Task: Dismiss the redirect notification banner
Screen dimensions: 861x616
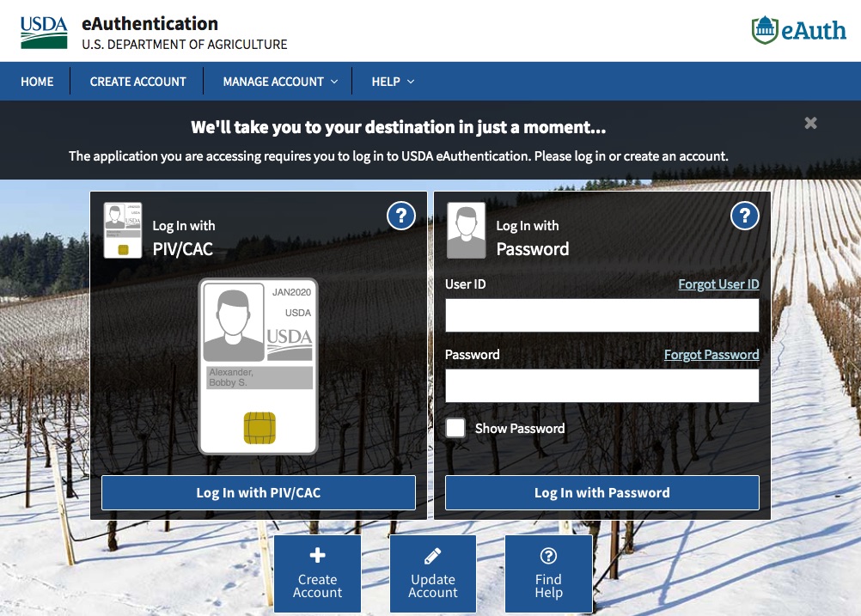Action: click(810, 123)
